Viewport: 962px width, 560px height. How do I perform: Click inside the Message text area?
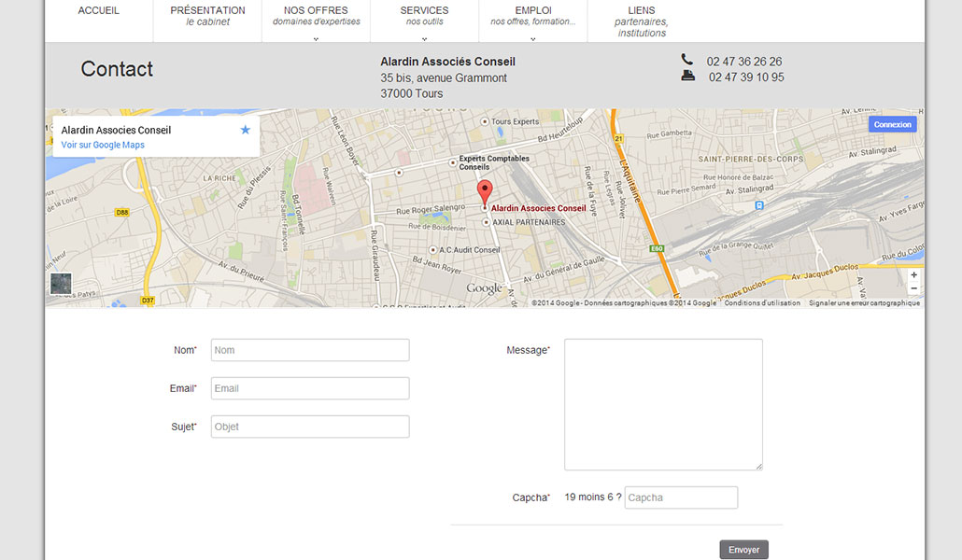point(663,404)
